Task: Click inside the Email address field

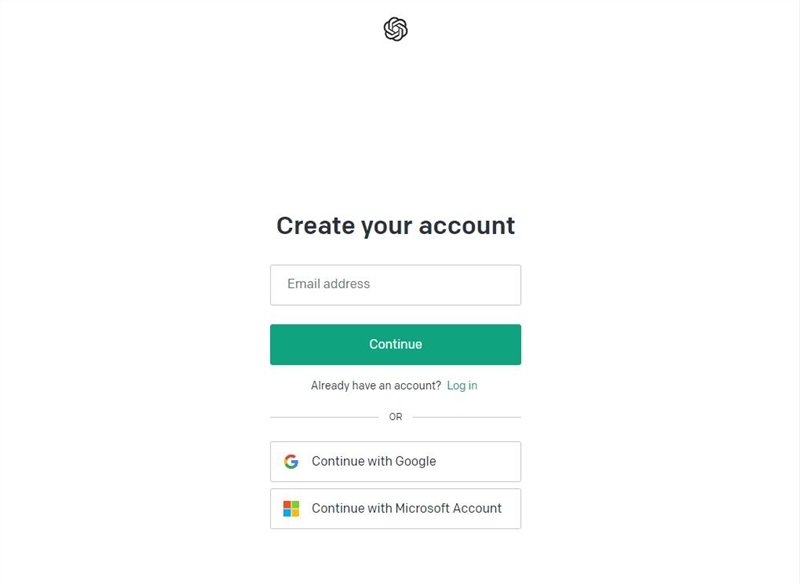Action: (395, 284)
